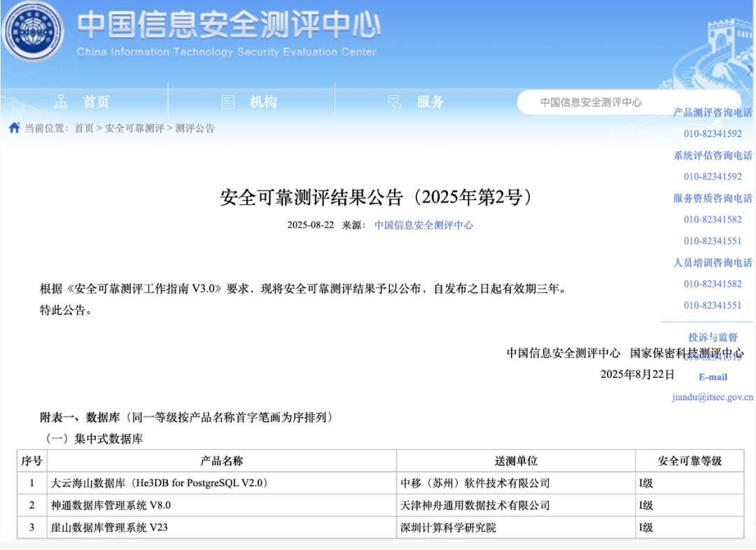
Task: Click the （一）集中式数据库 subheading
Action: point(92,439)
